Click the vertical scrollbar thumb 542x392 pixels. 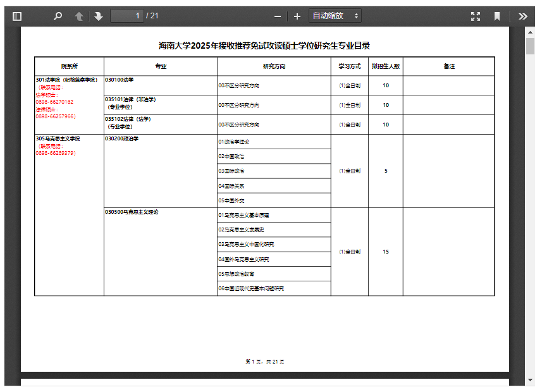pyautogui.click(x=530, y=46)
